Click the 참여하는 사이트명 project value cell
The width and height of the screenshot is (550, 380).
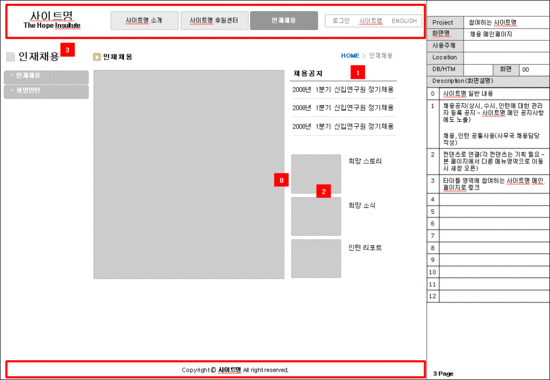click(x=507, y=23)
